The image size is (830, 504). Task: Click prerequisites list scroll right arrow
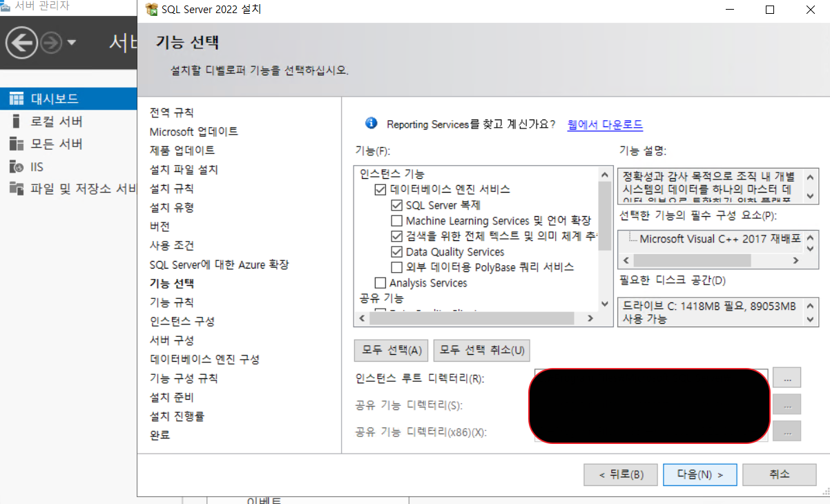click(x=795, y=261)
